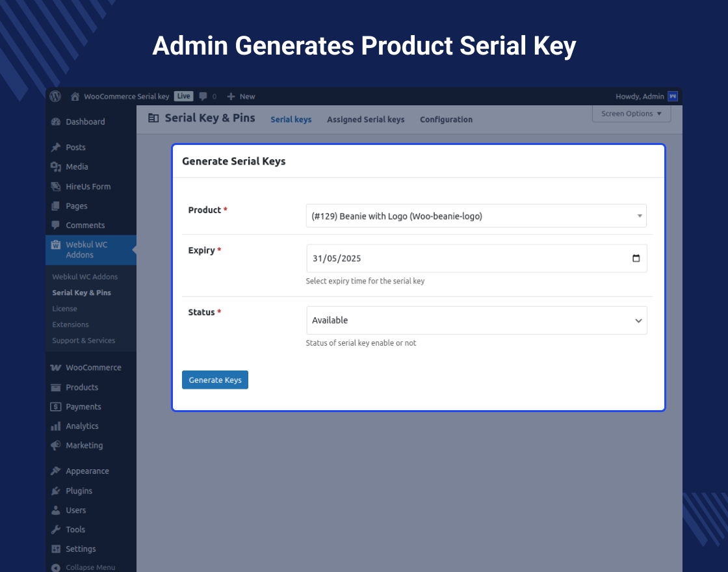Viewport: 728px width, 572px height.
Task: Go to Support & Services submenu
Action: click(x=83, y=341)
